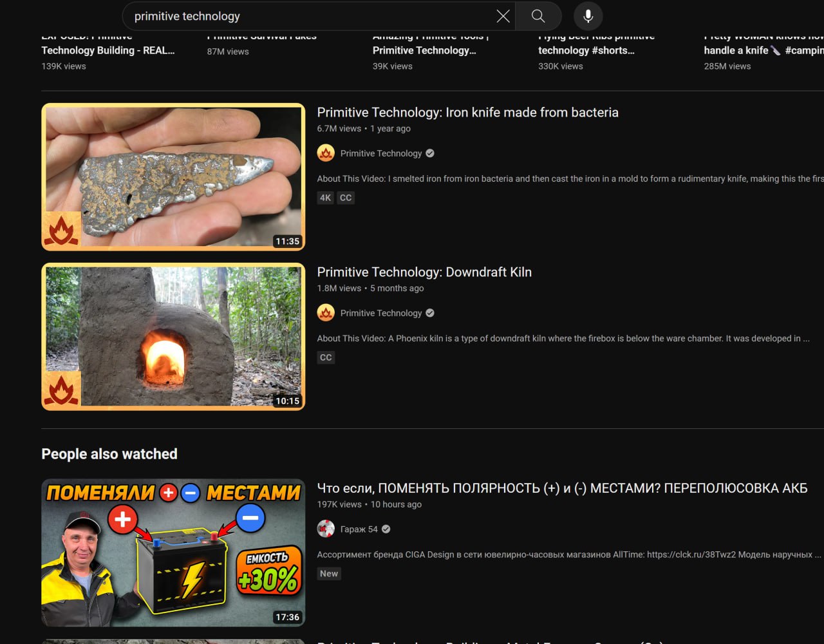The width and height of the screenshot is (824, 644).
Task: Click the '87M views' short text
Action: pos(228,52)
